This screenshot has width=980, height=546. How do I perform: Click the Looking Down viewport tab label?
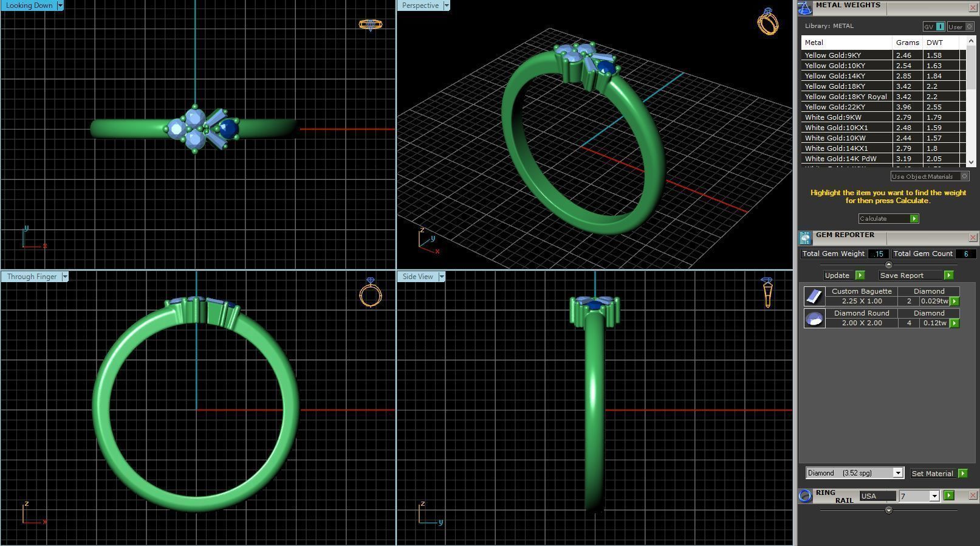coord(29,5)
